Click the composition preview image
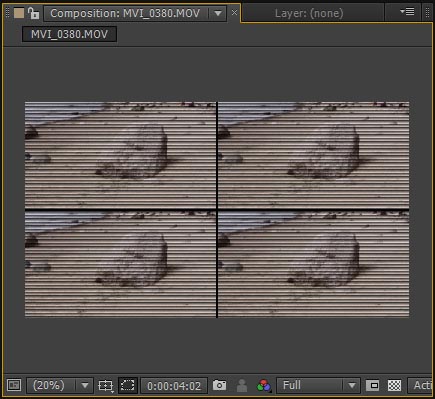435x399 pixels. (217, 210)
